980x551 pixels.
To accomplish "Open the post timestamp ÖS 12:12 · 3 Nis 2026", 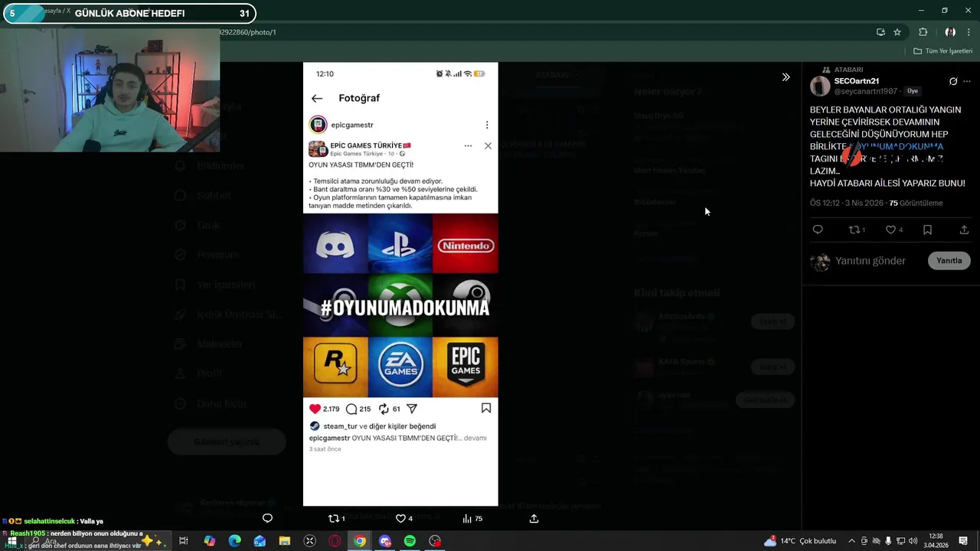I will (x=846, y=203).
